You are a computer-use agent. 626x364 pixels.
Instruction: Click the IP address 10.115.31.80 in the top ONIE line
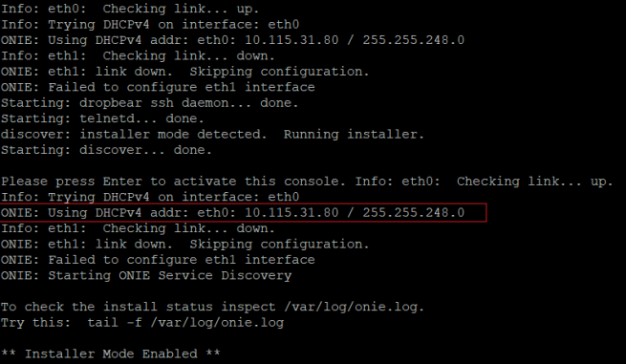tap(291, 40)
